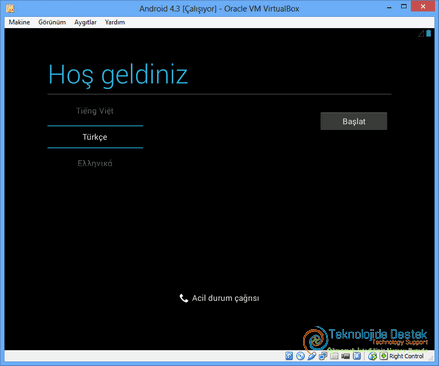Close the VirtualBox window
The height and width of the screenshot is (366, 439).
click(x=423, y=7)
